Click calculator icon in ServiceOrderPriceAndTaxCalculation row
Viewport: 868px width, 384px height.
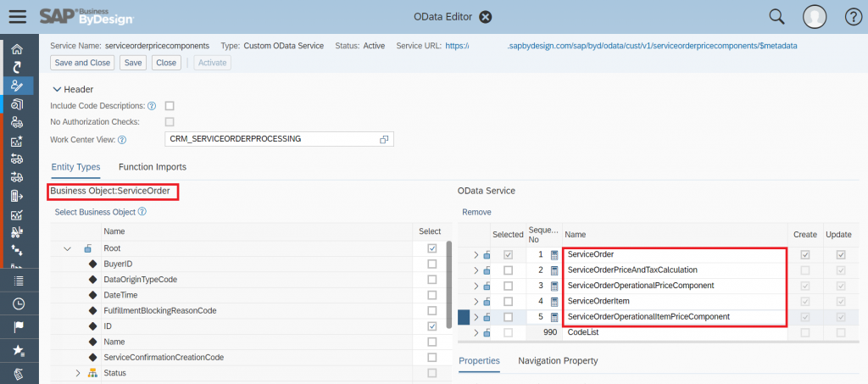click(x=554, y=270)
